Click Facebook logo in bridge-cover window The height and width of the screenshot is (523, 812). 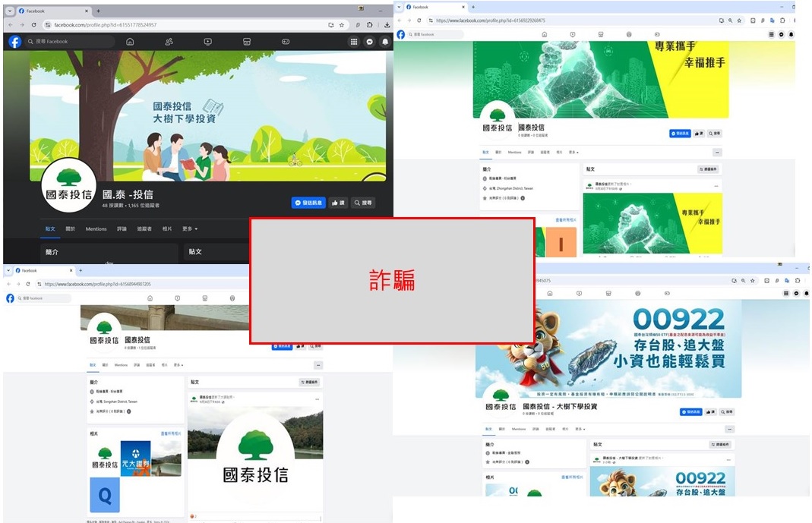pos(10,298)
